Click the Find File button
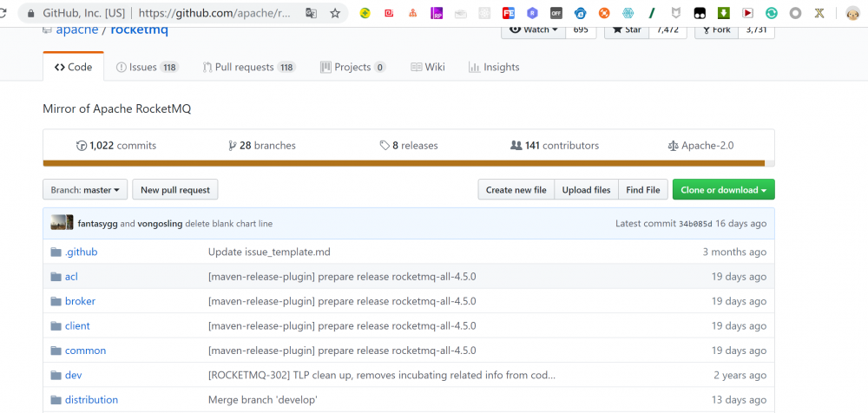 click(x=643, y=190)
